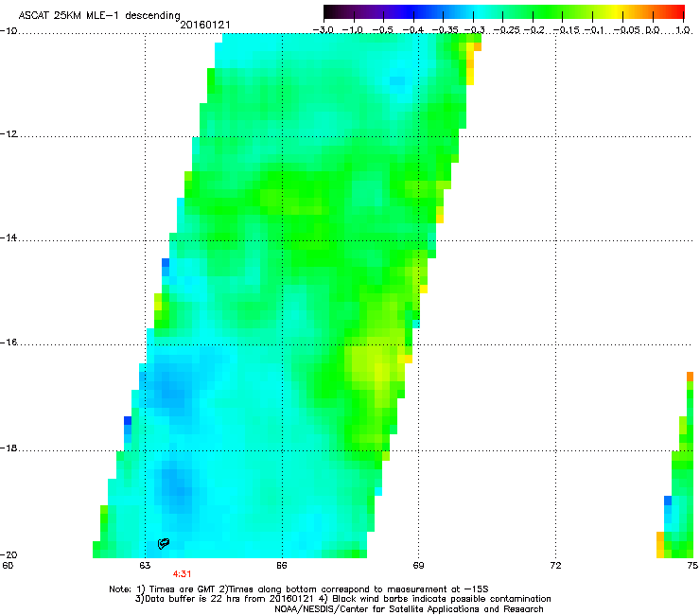
Task: Click the "-12" latitude axis label
Action: coord(9,134)
